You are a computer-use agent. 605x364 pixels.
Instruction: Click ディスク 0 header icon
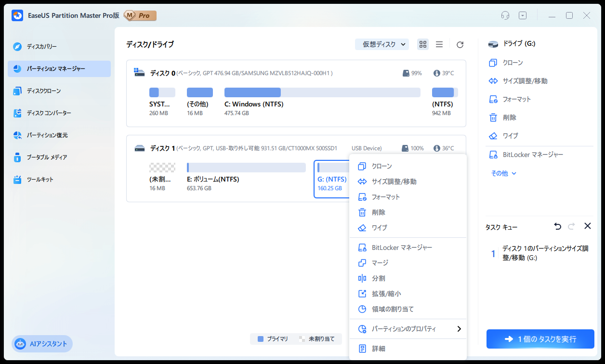pos(140,73)
